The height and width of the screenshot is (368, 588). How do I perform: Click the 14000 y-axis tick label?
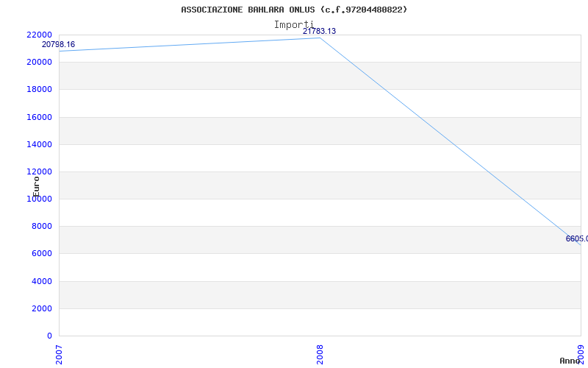click(39, 144)
